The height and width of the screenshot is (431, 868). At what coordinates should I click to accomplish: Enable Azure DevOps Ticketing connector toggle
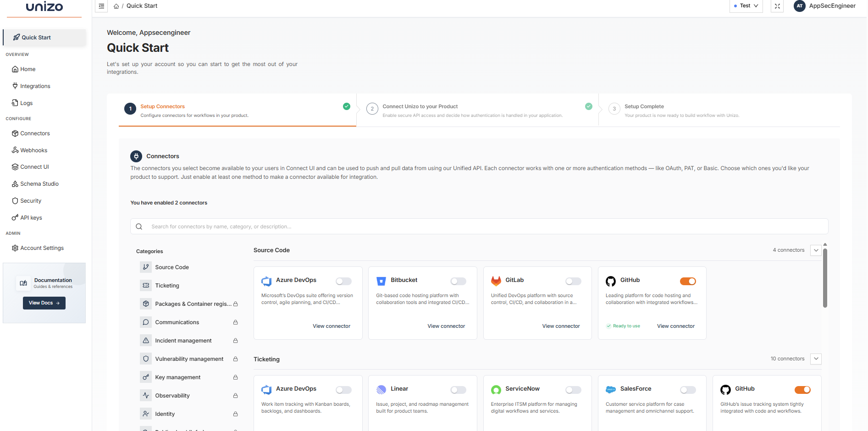(x=344, y=390)
